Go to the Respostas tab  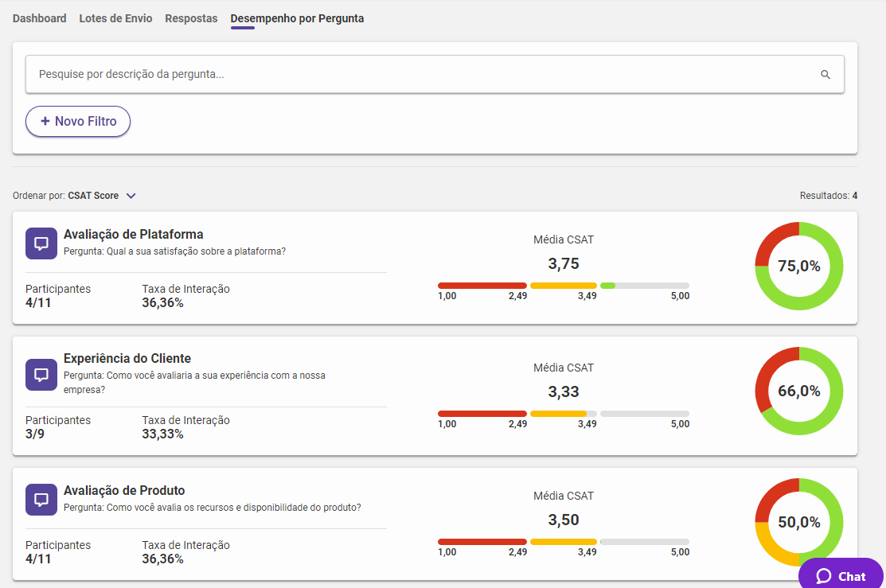[191, 18]
